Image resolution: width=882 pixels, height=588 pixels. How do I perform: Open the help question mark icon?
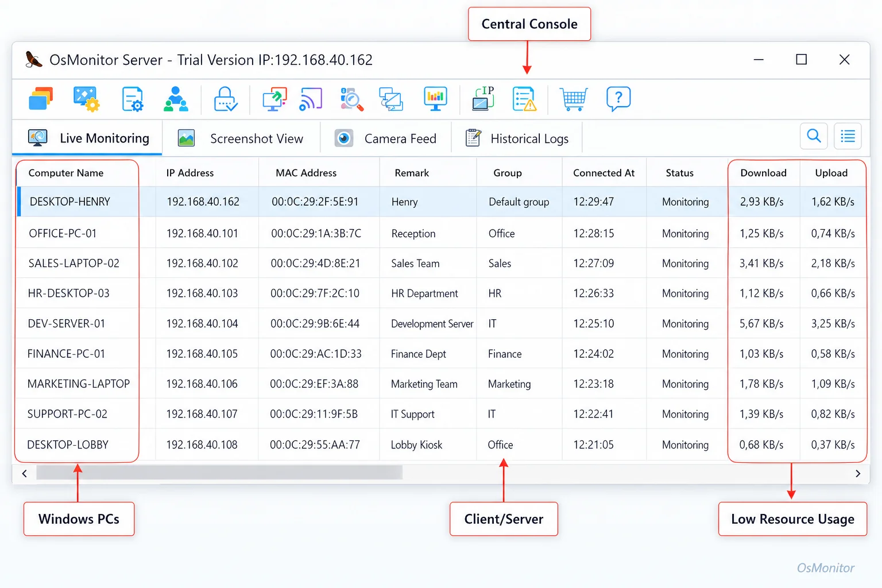pyautogui.click(x=618, y=99)
